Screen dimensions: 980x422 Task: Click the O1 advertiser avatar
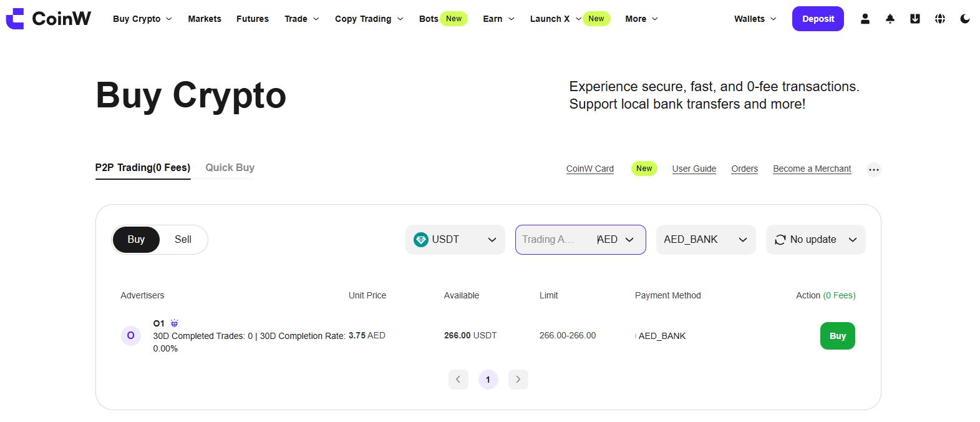click(x=130, y=336)
